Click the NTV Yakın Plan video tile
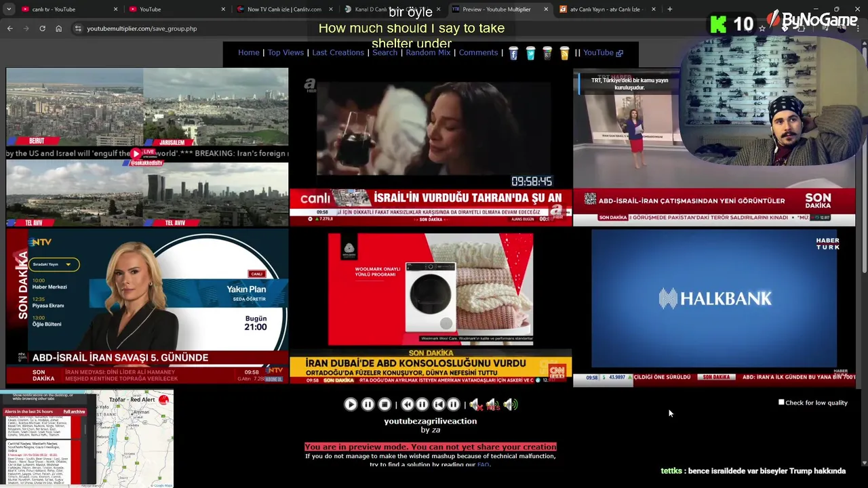The width and height of the screenshot is (868, 488). click(147, 307)
